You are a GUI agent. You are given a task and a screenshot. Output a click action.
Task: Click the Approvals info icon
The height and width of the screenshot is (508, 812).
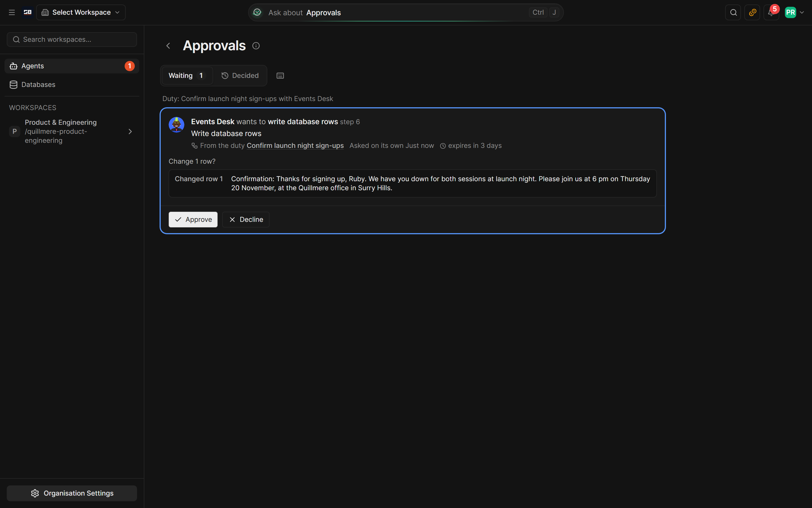(256, 46)
